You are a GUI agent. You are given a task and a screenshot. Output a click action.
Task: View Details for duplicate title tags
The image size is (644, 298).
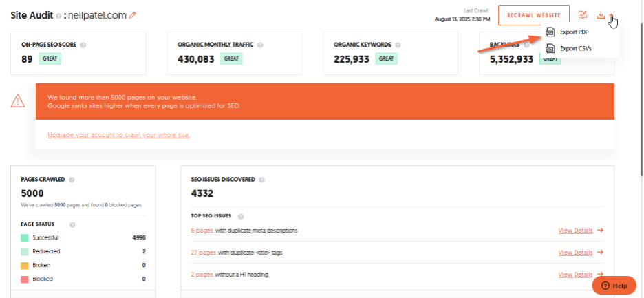(x=575, y=253)
